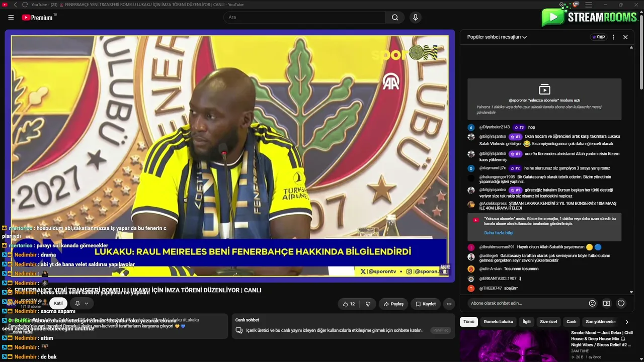The height and width of the screenshot is (362, 644).
Task: Go back with the browser back arrow
Action: pyautogui.click(x=16, y=5)
